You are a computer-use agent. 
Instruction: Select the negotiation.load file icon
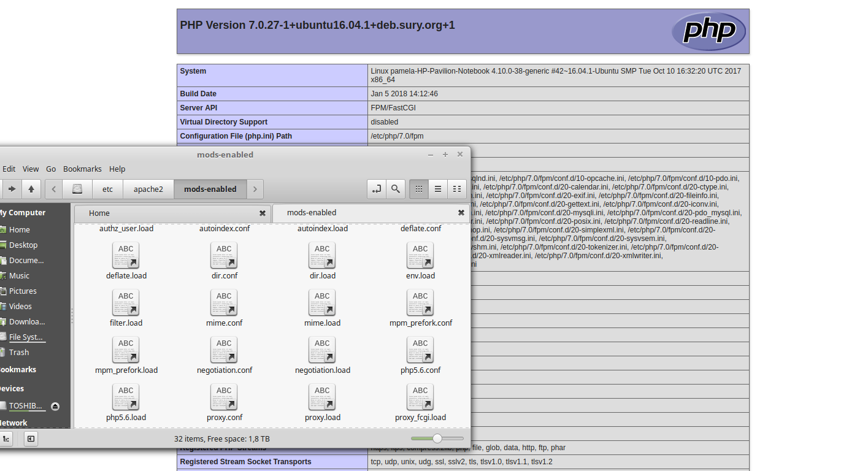(x=322, y=350)
